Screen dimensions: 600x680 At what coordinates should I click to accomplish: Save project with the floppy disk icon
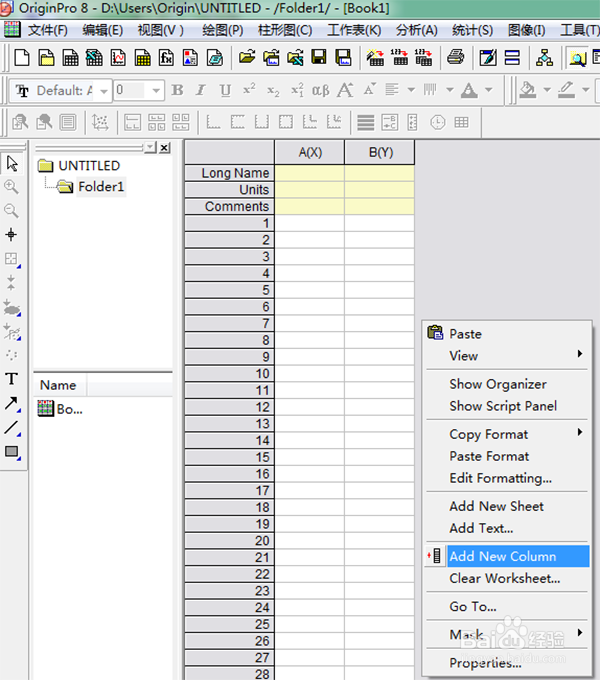click(319, 57)
